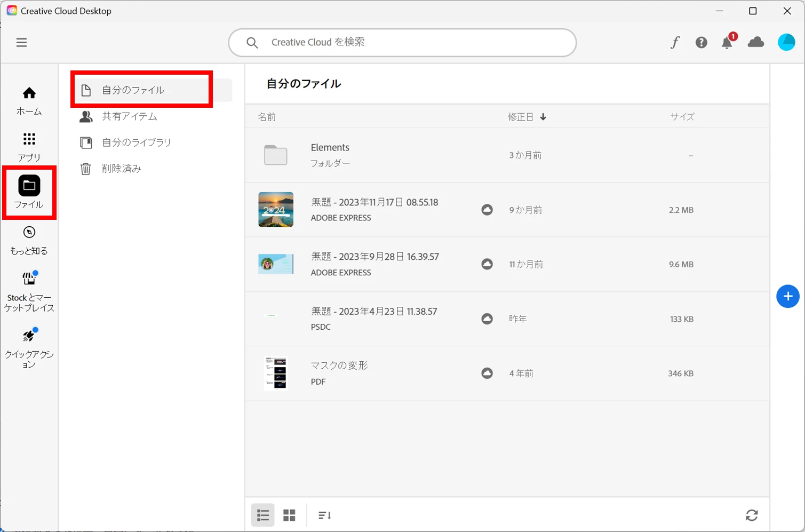Open the マスクの変形 PDF thumbnail
Screen dimensions: 805x532
tap(276, 374)
